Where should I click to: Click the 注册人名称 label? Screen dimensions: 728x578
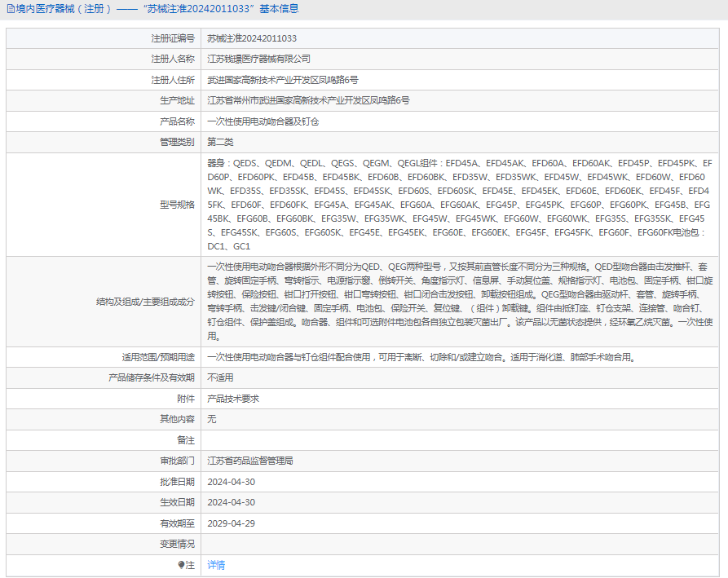tap(173, 59)
